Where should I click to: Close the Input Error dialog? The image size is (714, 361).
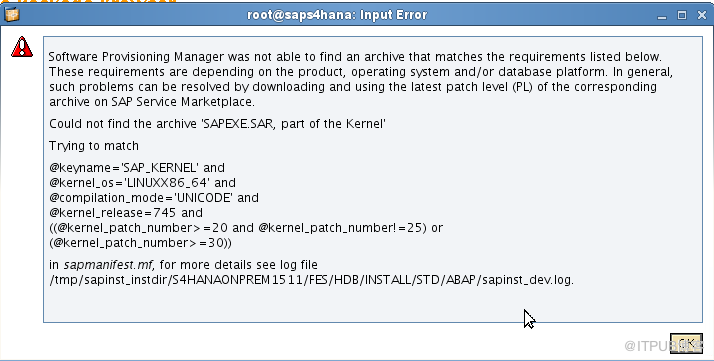pos(702,15)
